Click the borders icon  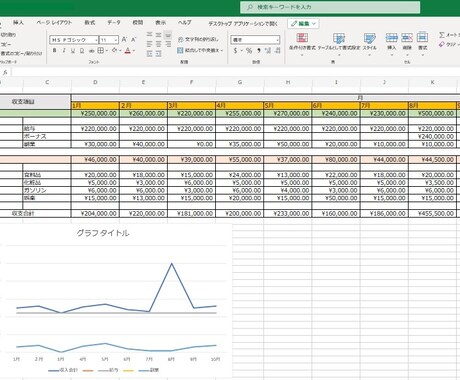(100, 51)
